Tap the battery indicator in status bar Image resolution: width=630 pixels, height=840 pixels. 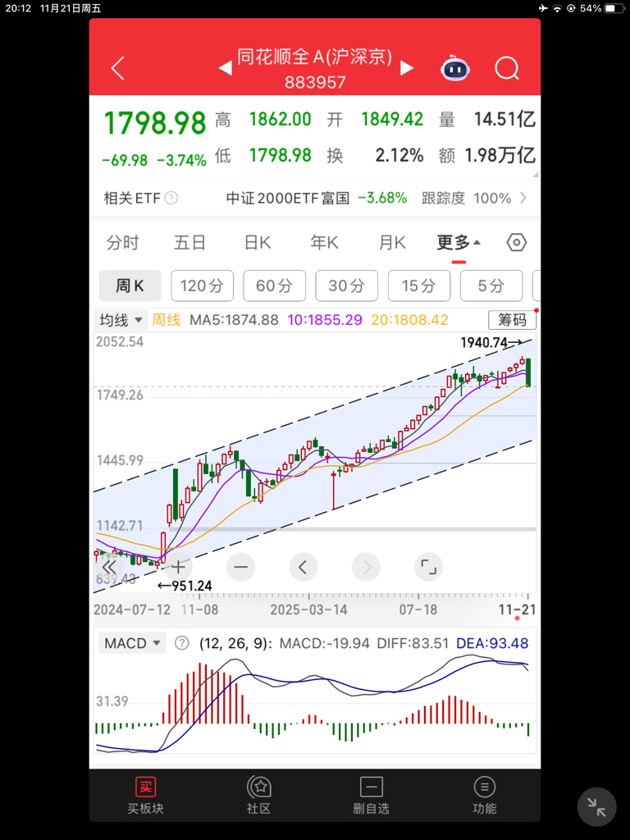[614, 8]
